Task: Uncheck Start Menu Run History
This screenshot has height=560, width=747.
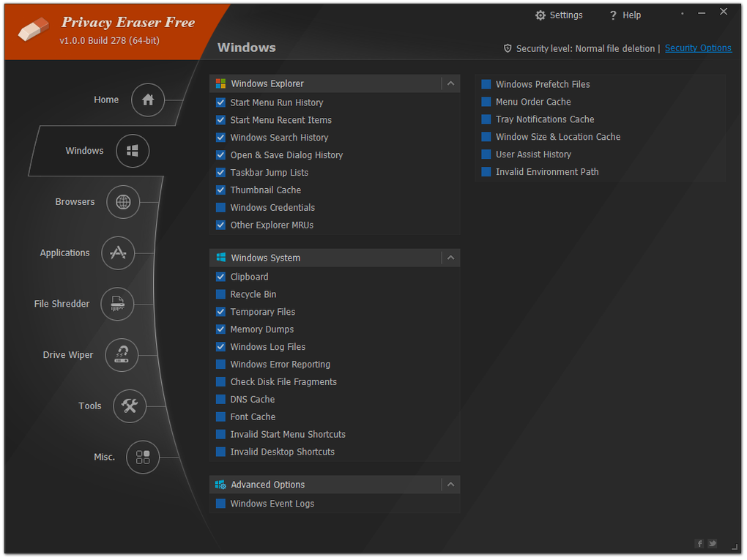Action: (220, 102)
